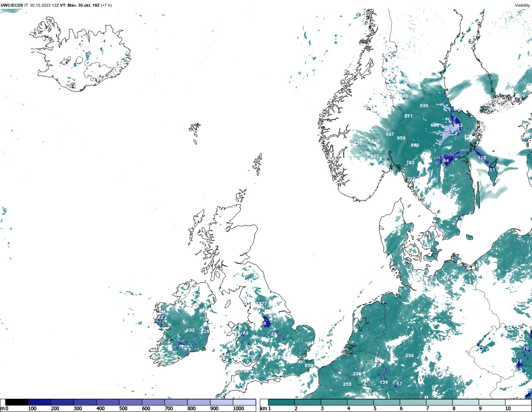Click the 'IT: 30.10.2023 12Z' initial time text
This screenshot has height=412, width=532.
42,5
